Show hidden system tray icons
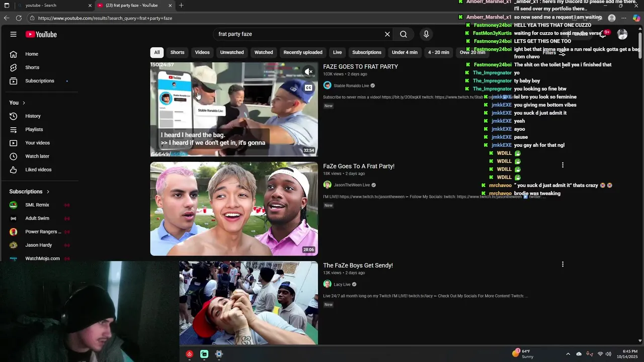 pos(568,354)
